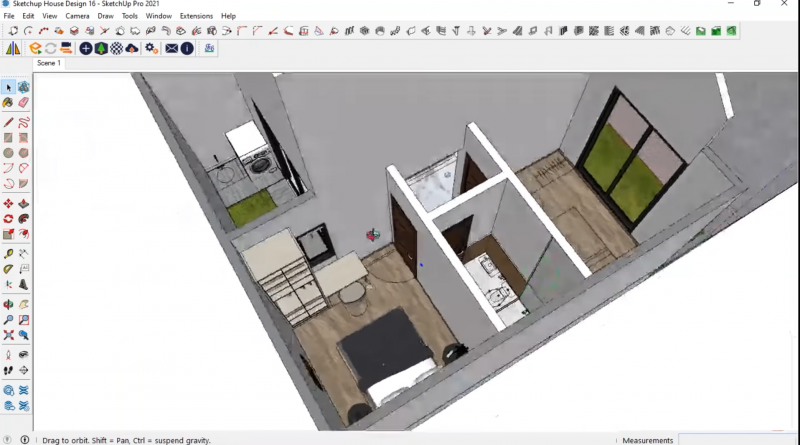Click the Zoom Extents tool

(8, 335)
